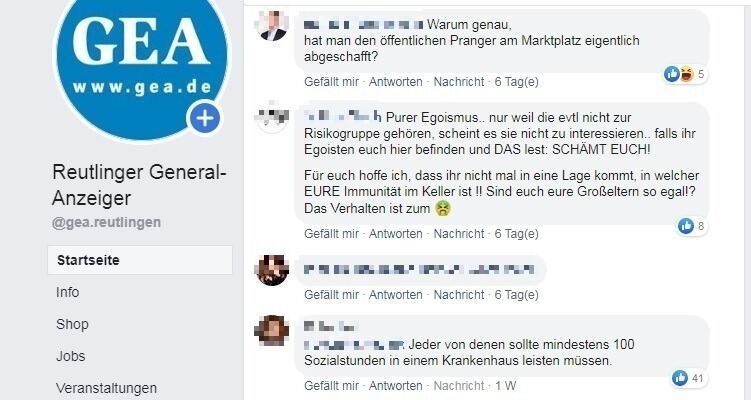Click the nauseated emoji in Egoismus comment

coord(443,208)
